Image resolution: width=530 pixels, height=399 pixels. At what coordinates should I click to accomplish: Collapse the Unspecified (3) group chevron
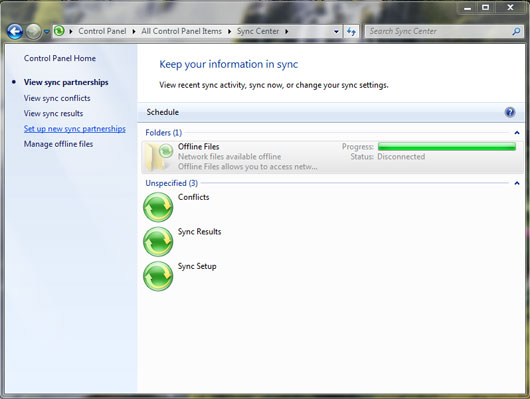(516, 183)
